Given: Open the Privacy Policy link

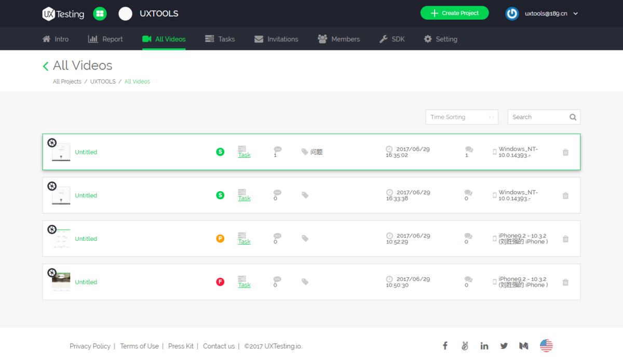Looking at the screenshot, I should (x=90, y=346).
